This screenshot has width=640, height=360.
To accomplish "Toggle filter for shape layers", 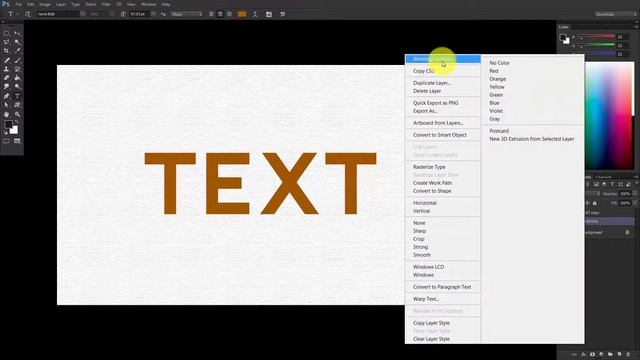I will 620,184.
